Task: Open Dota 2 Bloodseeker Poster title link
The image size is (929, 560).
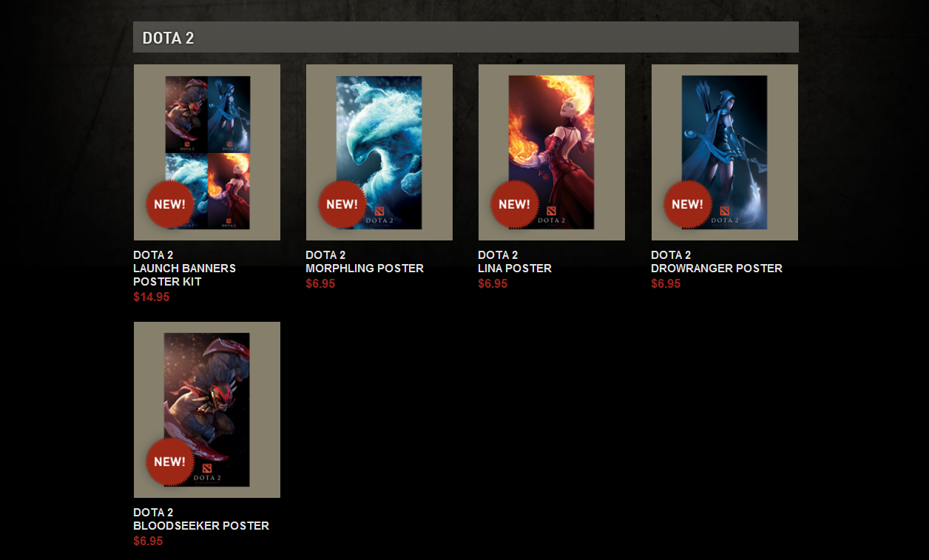Action: point(201,519)
